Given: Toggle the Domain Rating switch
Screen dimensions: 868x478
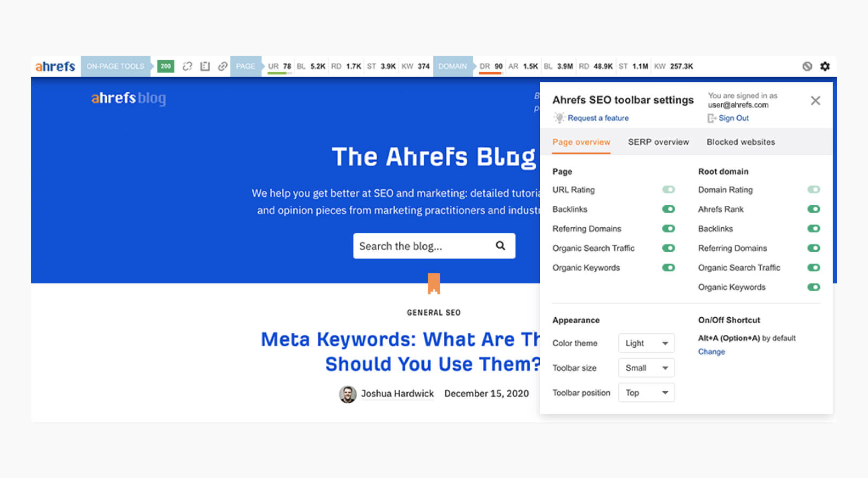Looking at the screenshot, I should pyautogui.click(x=814, y=190).
